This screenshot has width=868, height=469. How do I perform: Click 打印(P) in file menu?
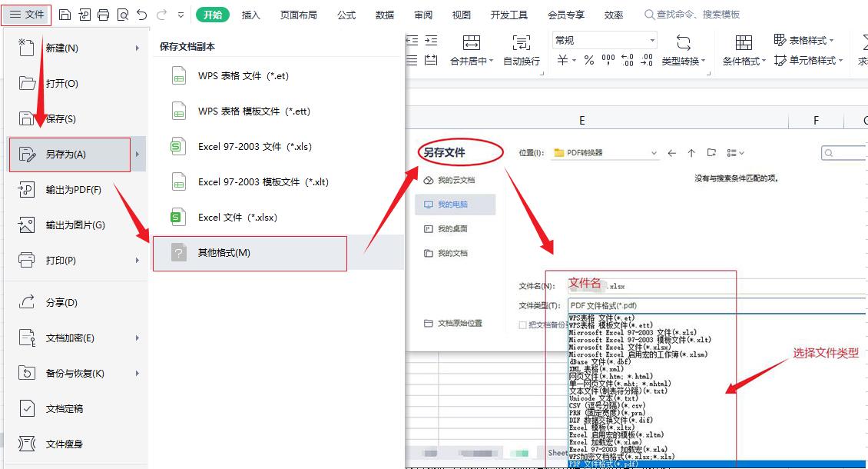[76, 260]
